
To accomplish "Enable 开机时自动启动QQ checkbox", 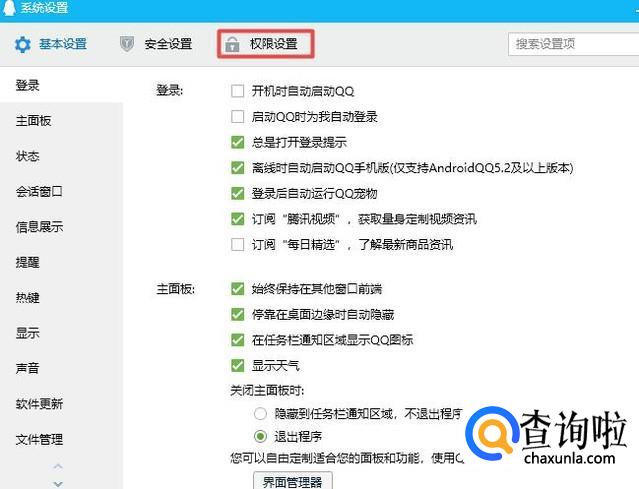I will pos(237,91).
